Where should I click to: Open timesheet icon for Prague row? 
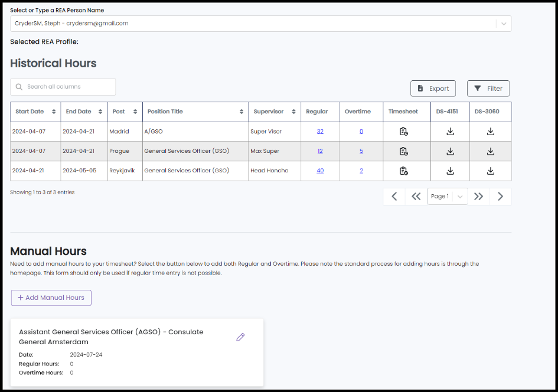tap(403, 151)
